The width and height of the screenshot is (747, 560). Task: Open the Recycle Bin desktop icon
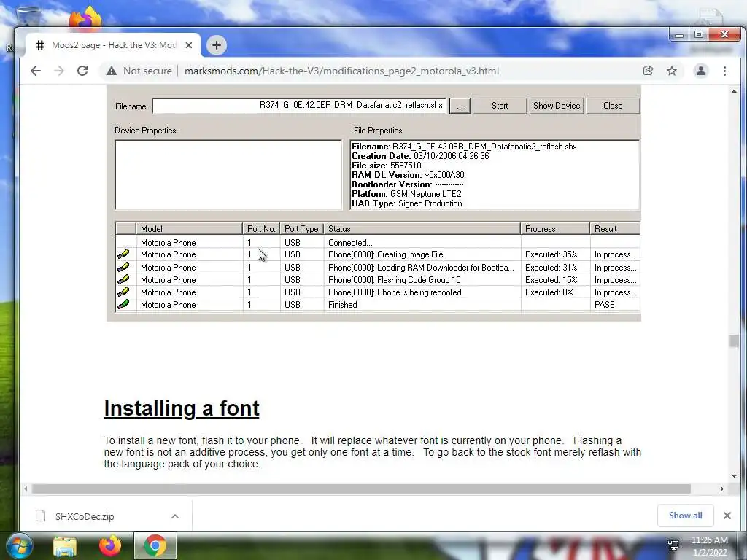pyautogui.click(x=28, y=17)
